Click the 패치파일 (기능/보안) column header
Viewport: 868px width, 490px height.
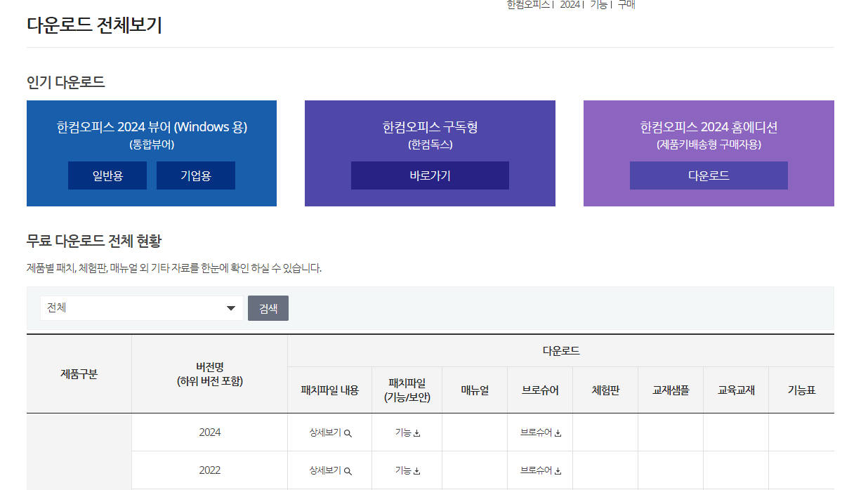(x=407, y=390)
